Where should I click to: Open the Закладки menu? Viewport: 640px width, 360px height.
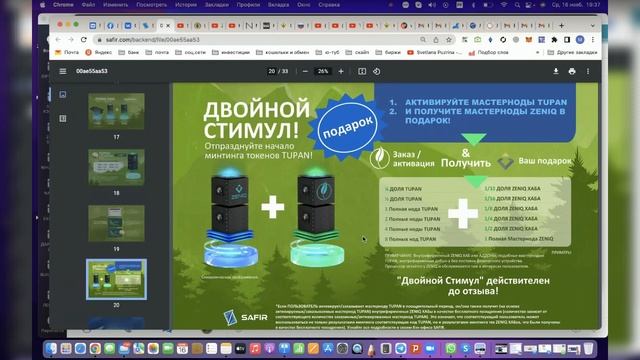[217, 5]
